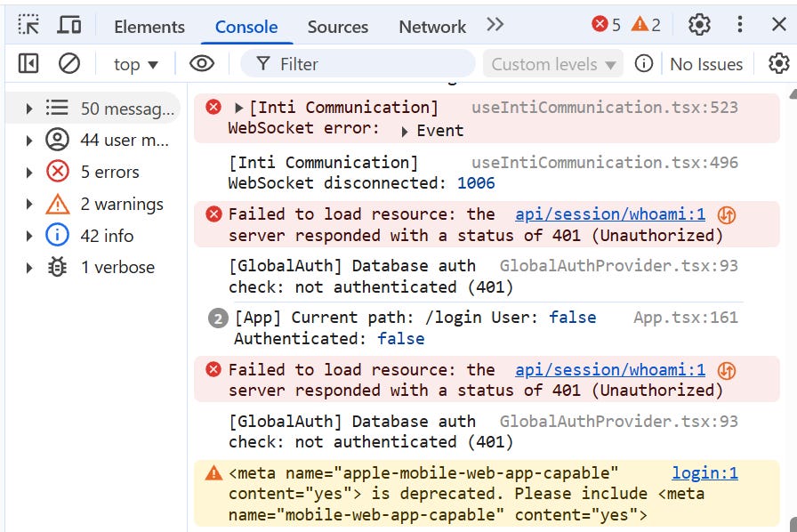Open console settings gear beside No Issues
The image size is (797, 532).
(x=778, y=63)
